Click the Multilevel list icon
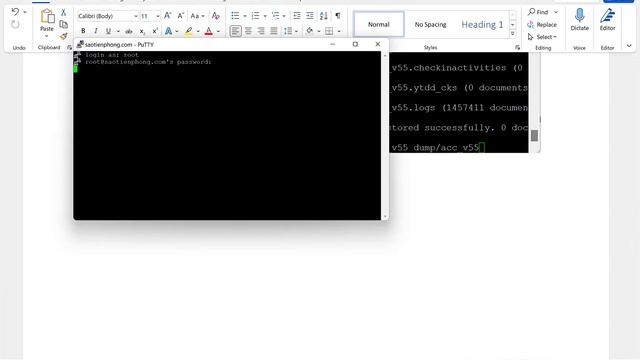The image size is (640, 360). coord(276,16)
